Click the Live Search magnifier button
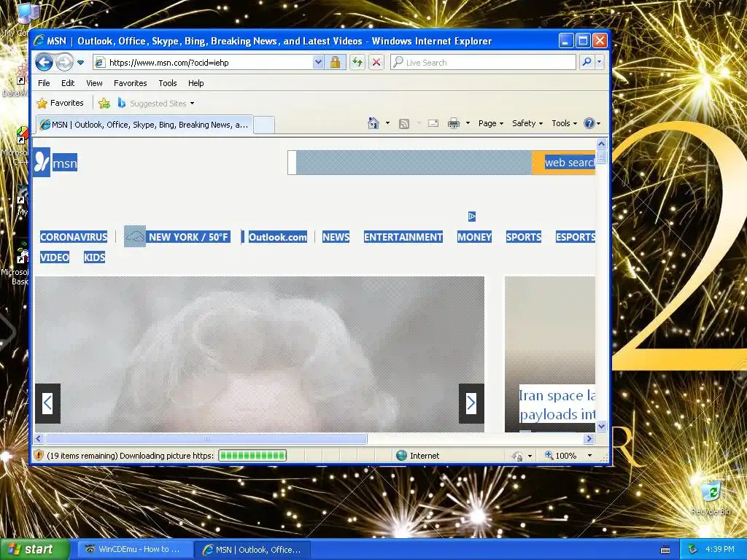This screenshot has height=560, width=747. (x=587, y=63)
